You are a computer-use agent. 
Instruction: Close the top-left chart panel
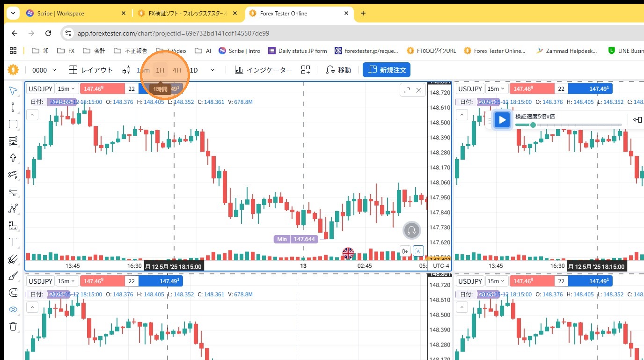(419, 90)
